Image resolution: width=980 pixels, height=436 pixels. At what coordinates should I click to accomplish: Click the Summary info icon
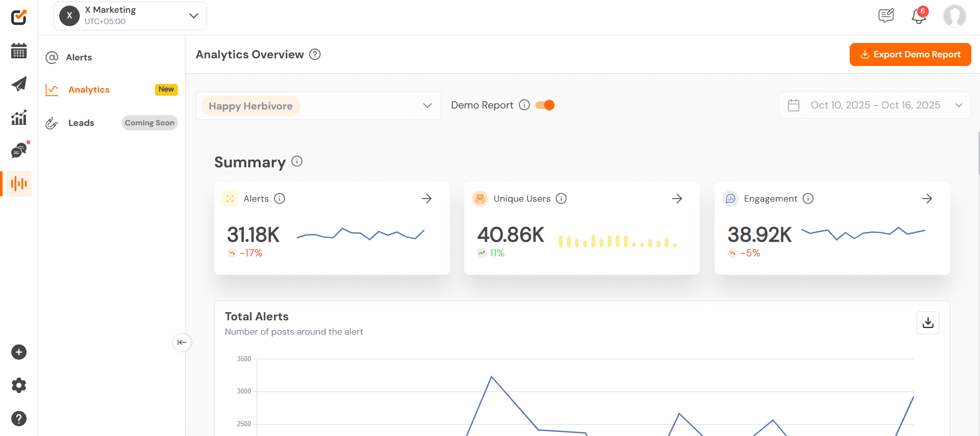297,161
